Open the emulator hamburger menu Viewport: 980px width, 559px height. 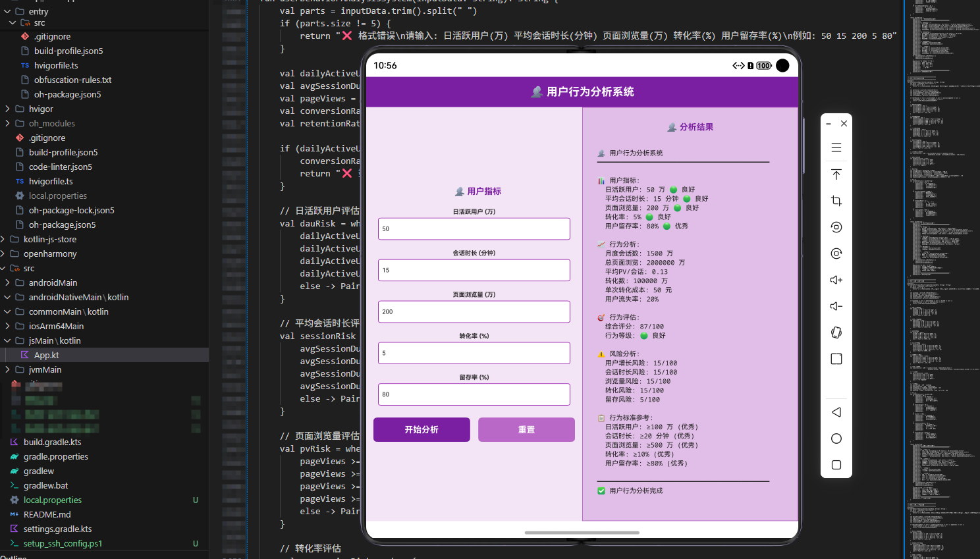[836, 147]
